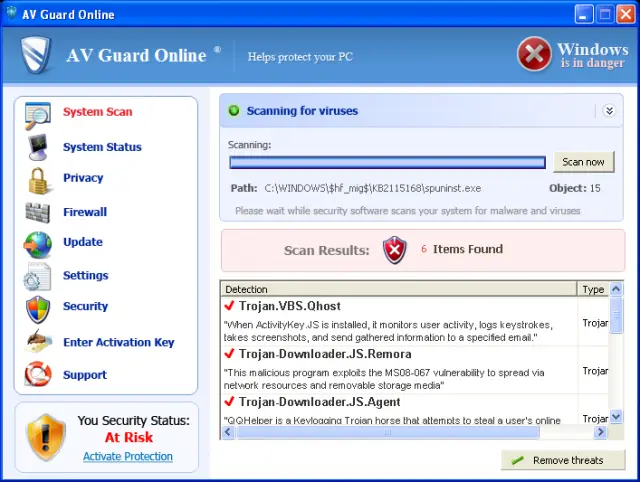Click the 'Object: 15' counter
The image size is (640, 482).
575,188
